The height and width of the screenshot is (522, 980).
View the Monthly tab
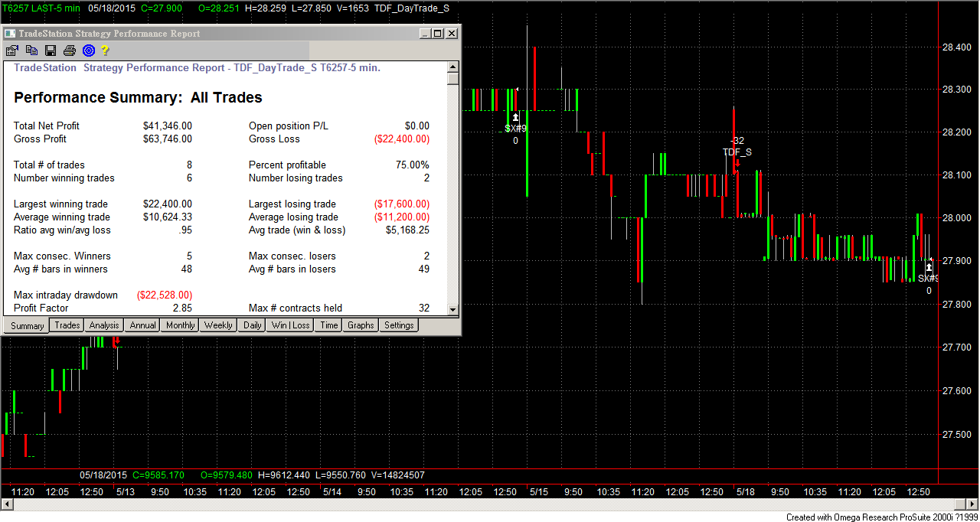[180, 325]
